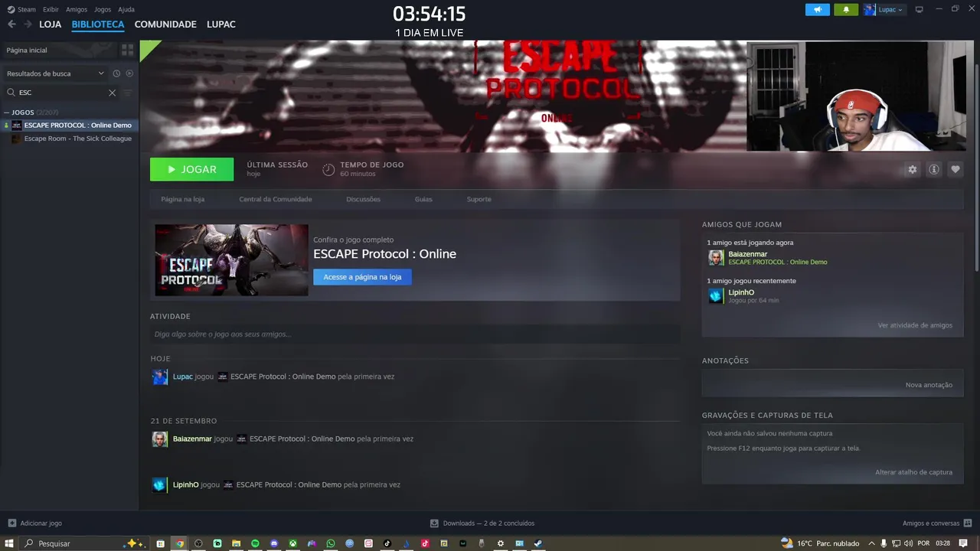Go back with navigation arrow

tap(11, 24)
